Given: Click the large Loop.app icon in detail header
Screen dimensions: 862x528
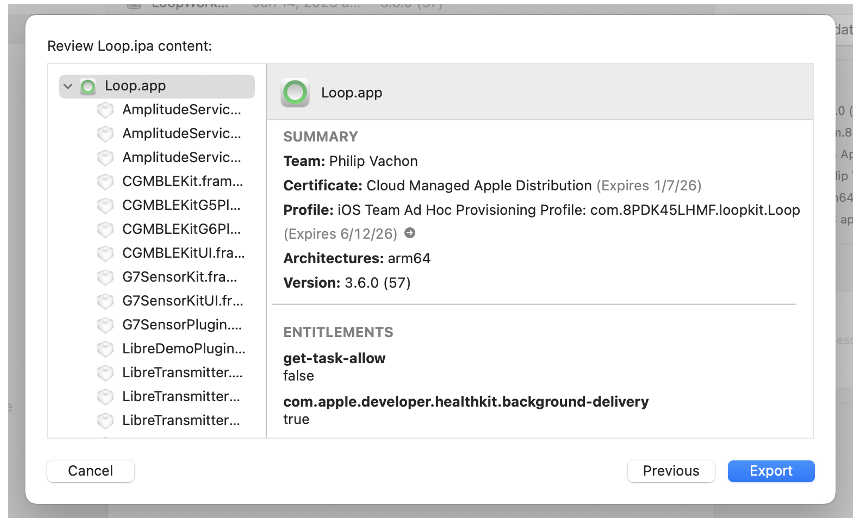Looking at the screenshot, I should 295,92.
